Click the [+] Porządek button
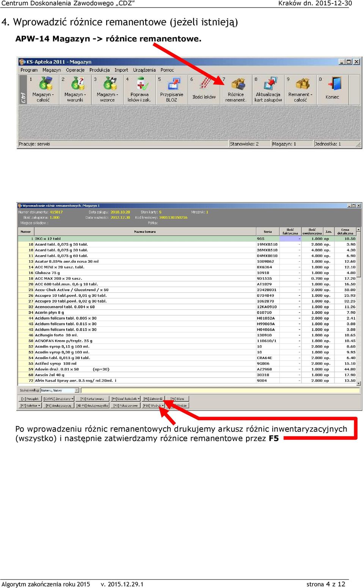 pos(30,399)
